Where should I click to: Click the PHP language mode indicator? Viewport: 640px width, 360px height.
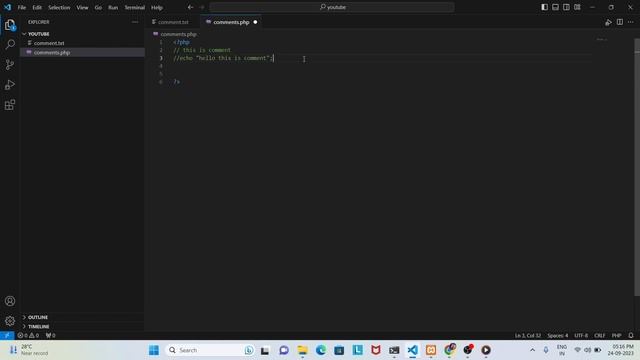[616, 336]
